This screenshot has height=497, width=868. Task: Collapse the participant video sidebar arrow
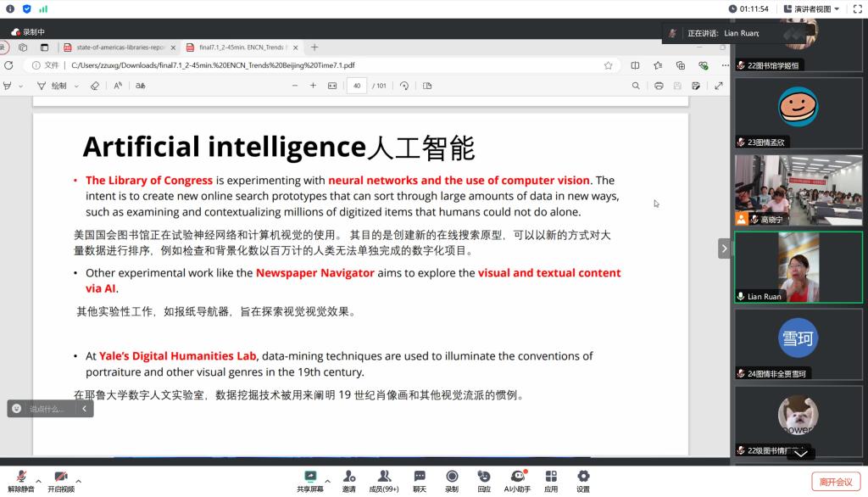point(724,248)
